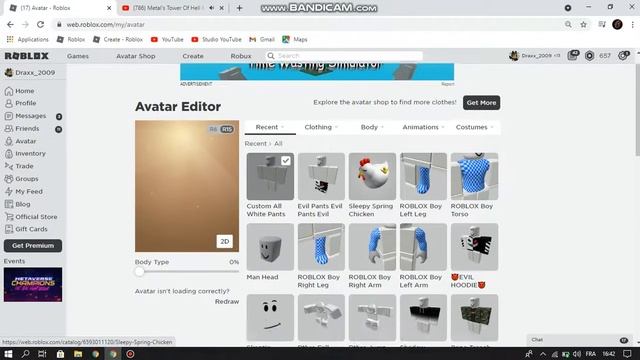Open Windows Start menu
640x360 pixels.
click(8, 354)
